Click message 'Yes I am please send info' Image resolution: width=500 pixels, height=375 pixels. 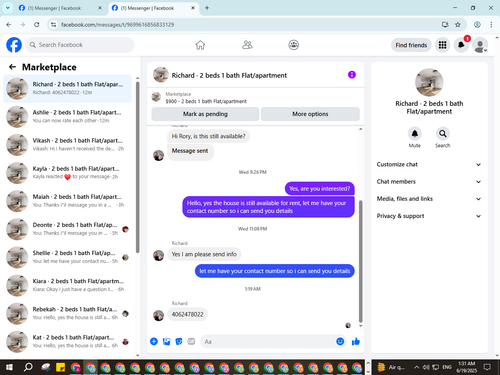tap(204, 254)
